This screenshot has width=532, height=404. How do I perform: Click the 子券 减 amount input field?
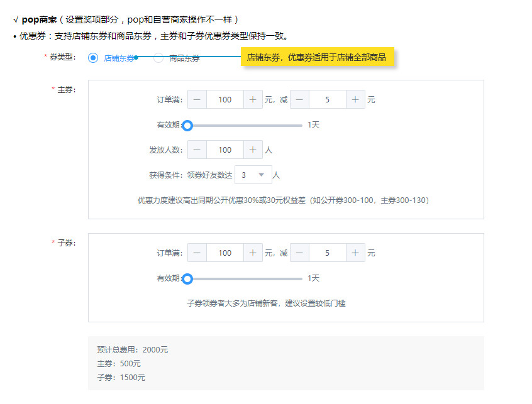click(327, 253)
